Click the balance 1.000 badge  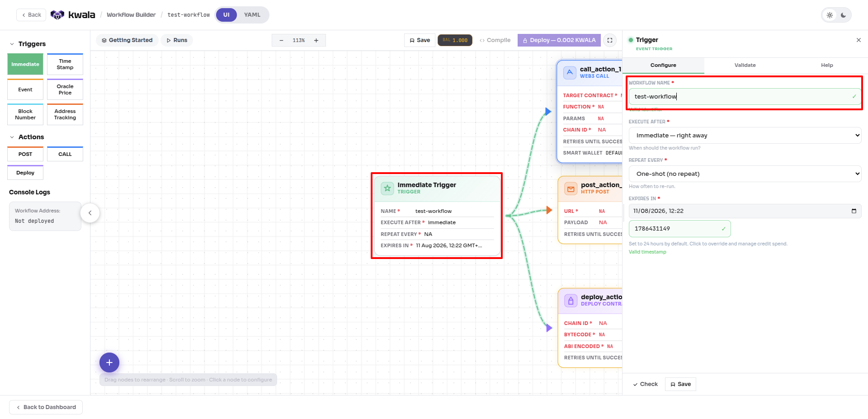pyautogui.click(x=455, y=40)
